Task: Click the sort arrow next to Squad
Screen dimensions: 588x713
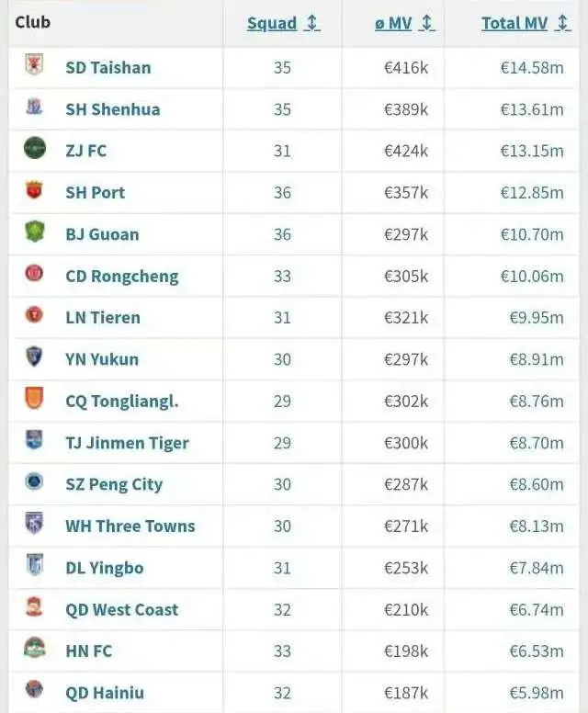Action: [312, 23]
